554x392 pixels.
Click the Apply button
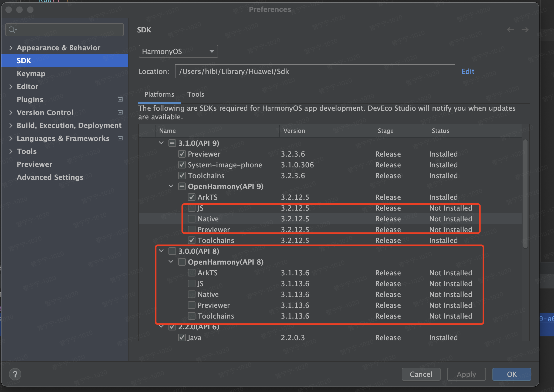tap(466, 374)
